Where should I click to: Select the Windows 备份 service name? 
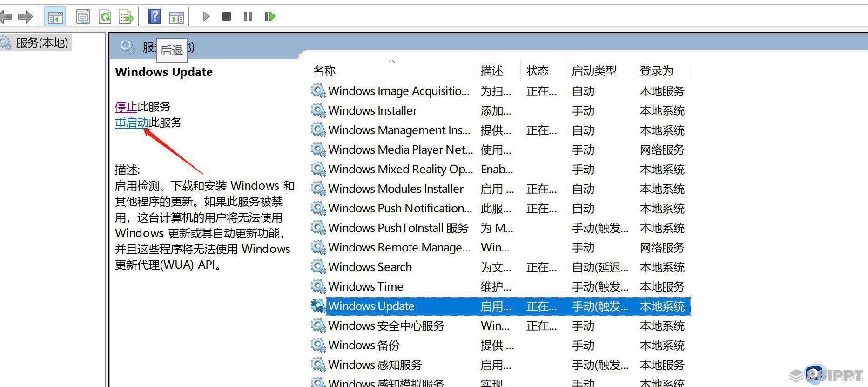[x=363, y=345]
